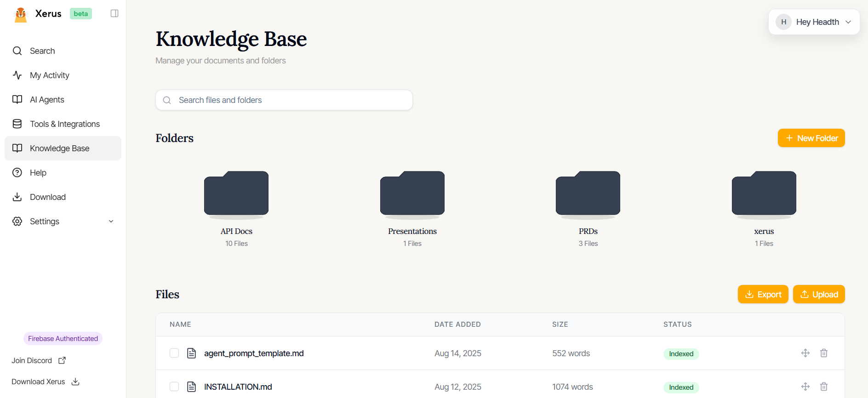Focus the Search files and folders field
The image size is (868, 398).
pos(284,100)
